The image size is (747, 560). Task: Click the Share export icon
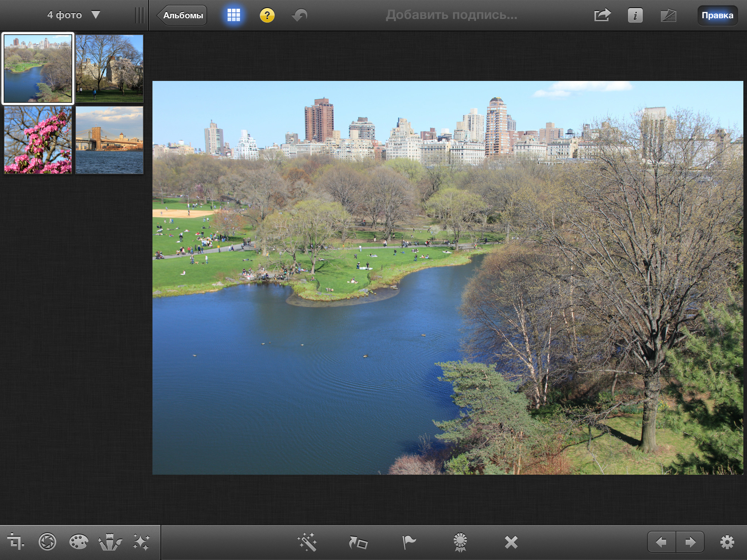602,15
